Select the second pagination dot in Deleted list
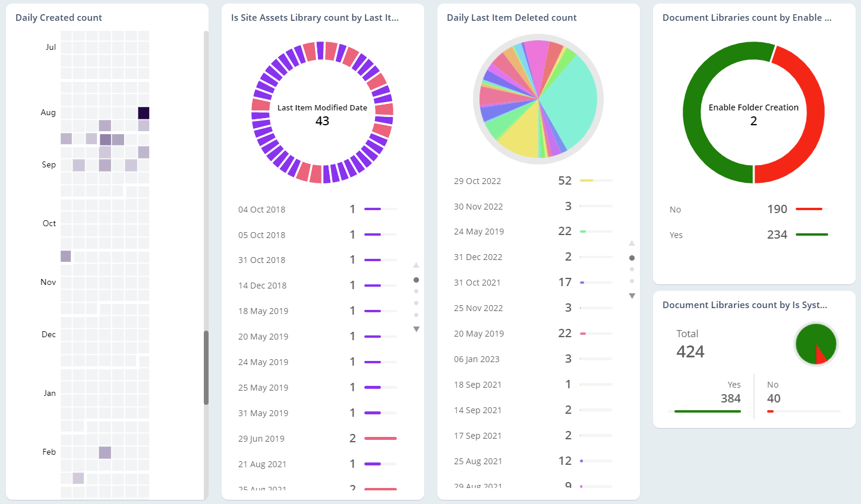Screen dimensions: 861x504 632,269
